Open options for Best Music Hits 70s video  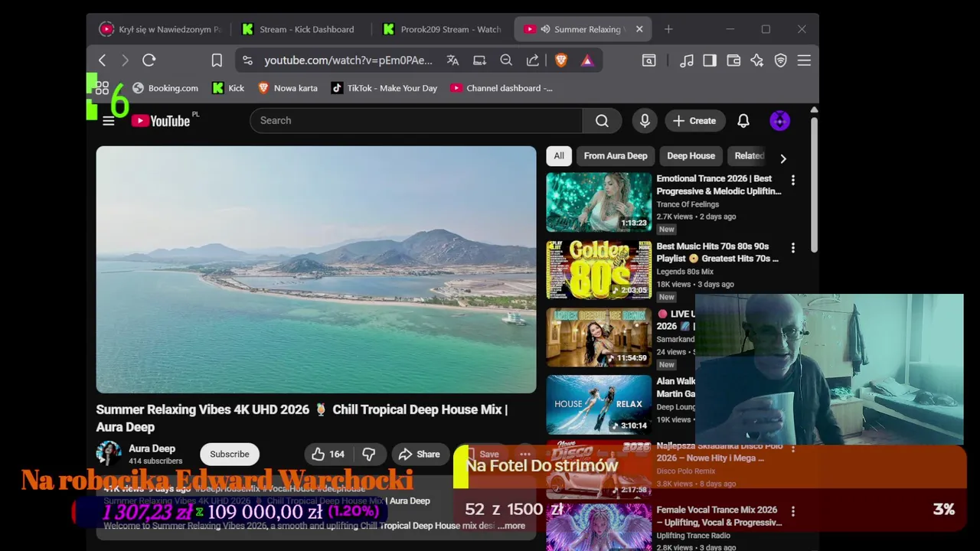[x=793, y=248]
